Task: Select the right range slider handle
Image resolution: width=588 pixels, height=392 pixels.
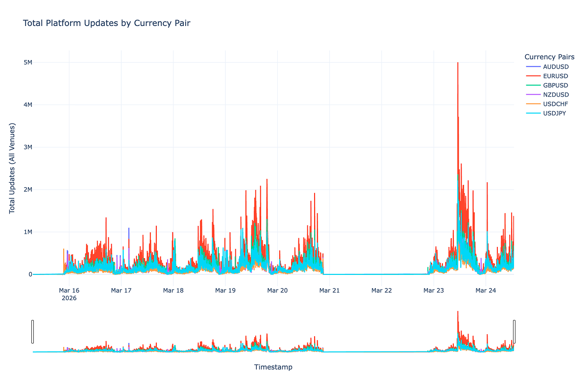Action: pos(514,332)
